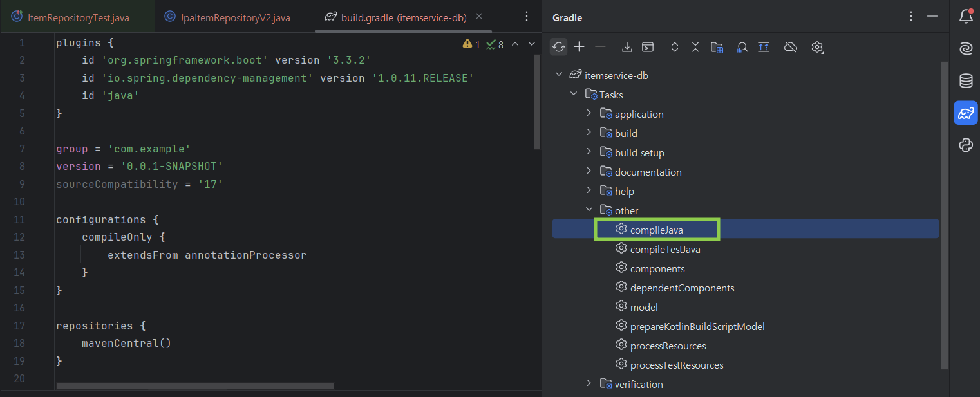Open Gradle build tool settings gear

(818, 47)
